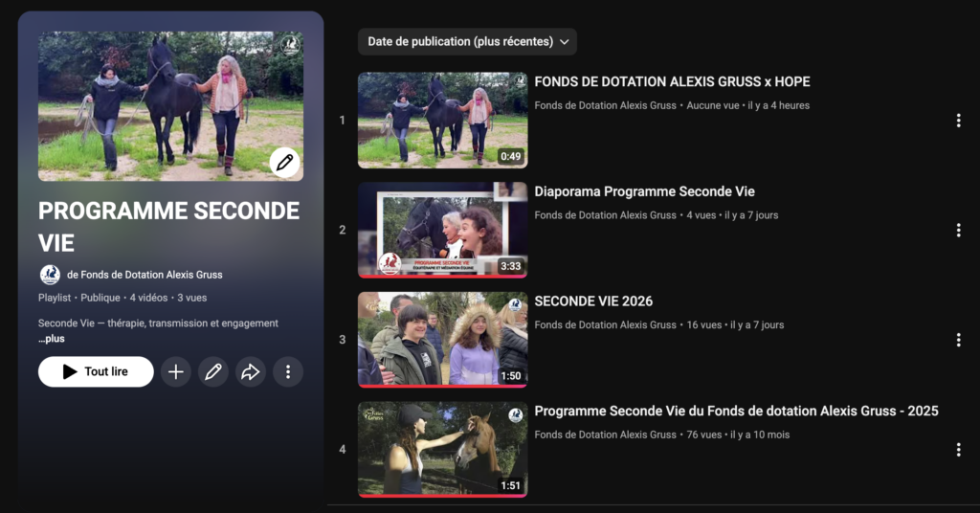Screen dimensions: 980x513
Task: Open the Programme Seconde Vie du Fonds de dotation 2025 title
Action: (736, 412)
